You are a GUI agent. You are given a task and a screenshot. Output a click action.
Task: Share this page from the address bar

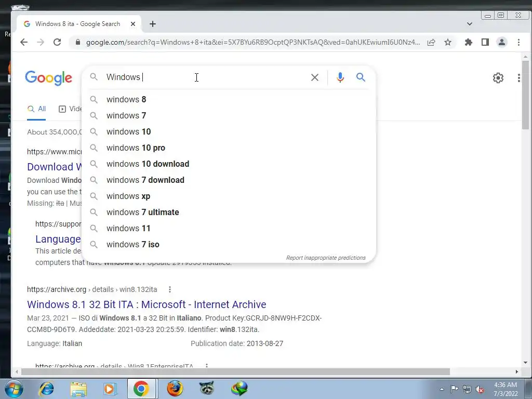431,42
